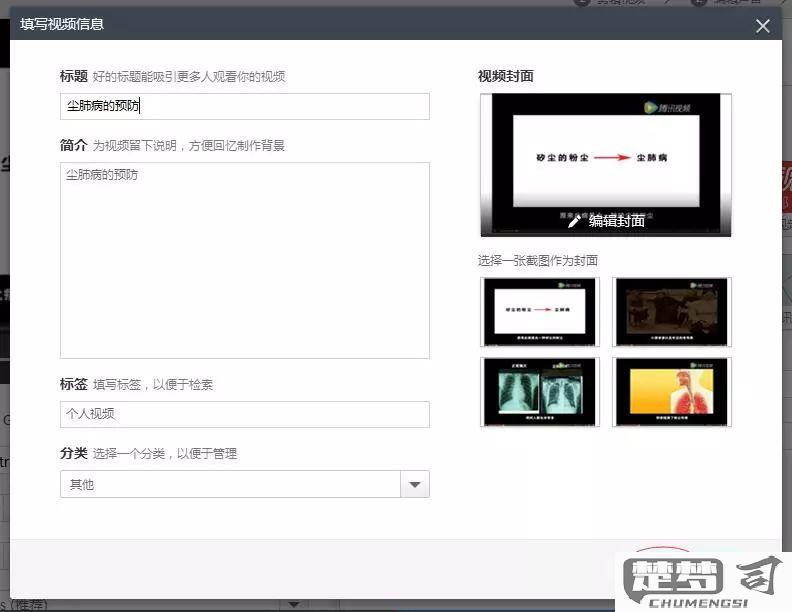Click the pencil icon beside 编辑封面
This screenshot has width=792, height=612.
[575, 221]
